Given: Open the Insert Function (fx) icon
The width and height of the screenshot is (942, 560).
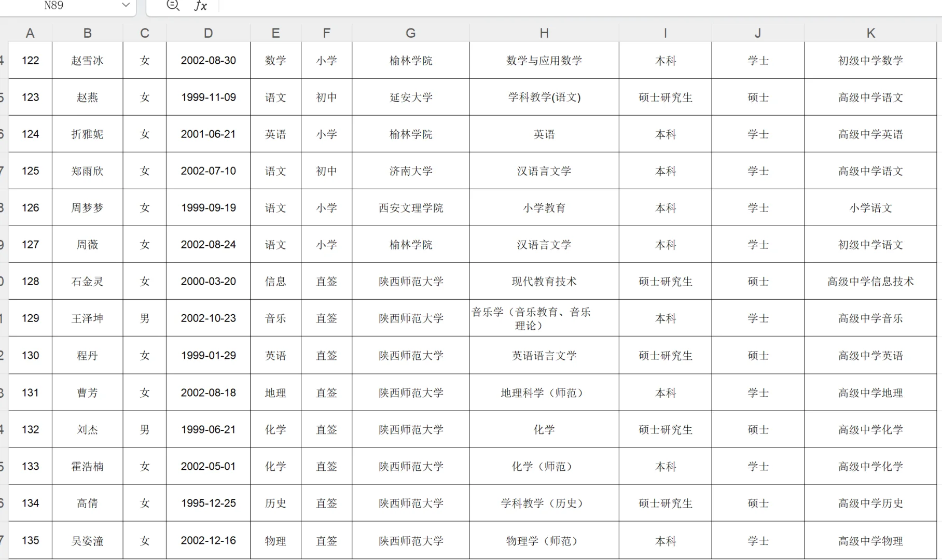Looking at the screenshot, I should pyautogui.click(x=200, y=6).
